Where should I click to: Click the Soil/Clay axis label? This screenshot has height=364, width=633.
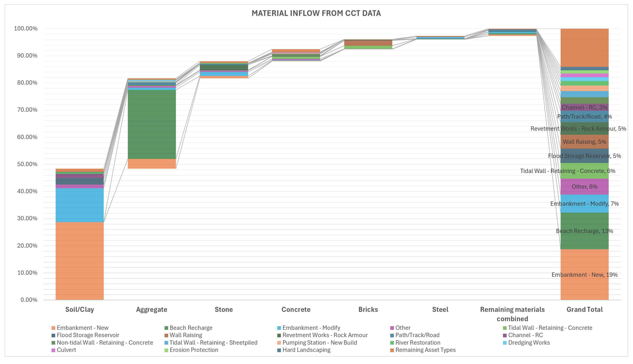(79, 309)
